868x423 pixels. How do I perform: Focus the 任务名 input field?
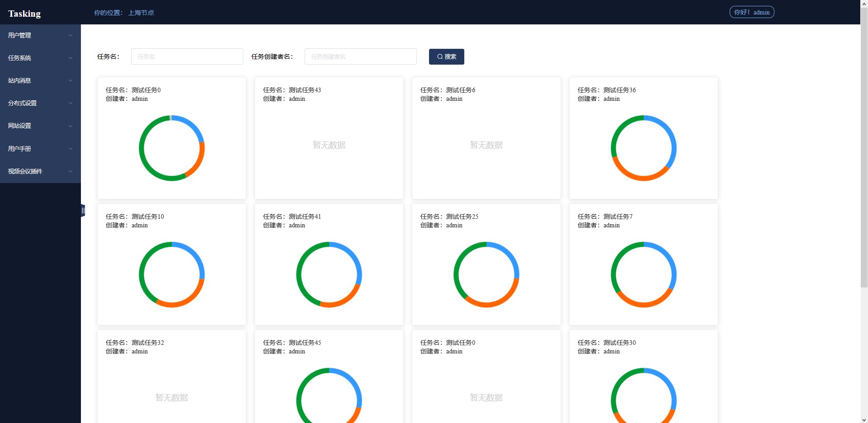coord(187,56)
